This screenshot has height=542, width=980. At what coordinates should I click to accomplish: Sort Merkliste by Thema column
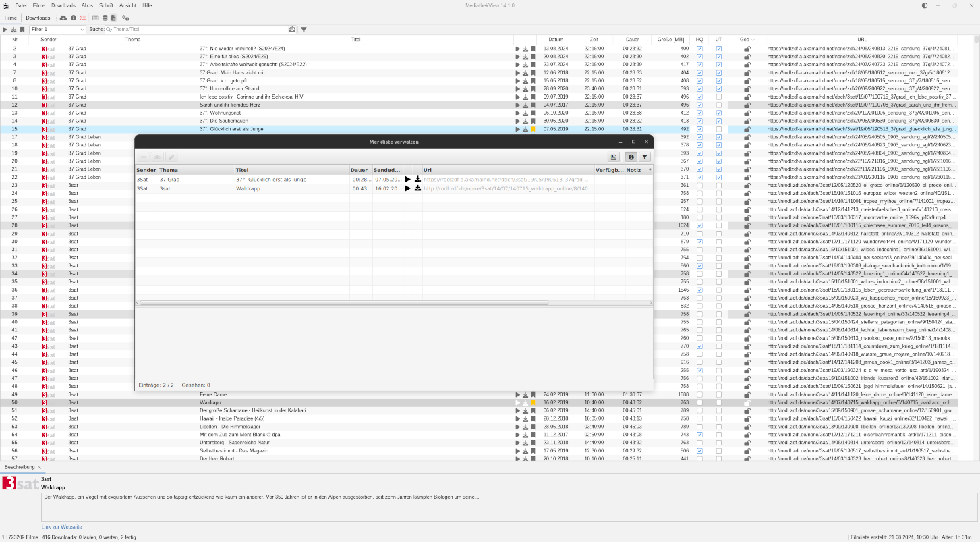tap(196, 170)
